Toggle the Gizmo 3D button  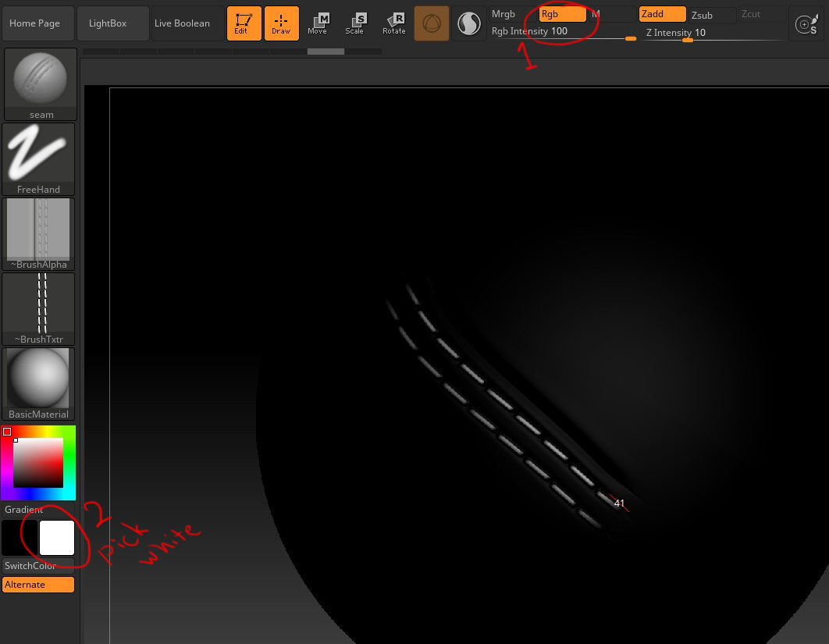pyautogui.click(x=432, y=23)
